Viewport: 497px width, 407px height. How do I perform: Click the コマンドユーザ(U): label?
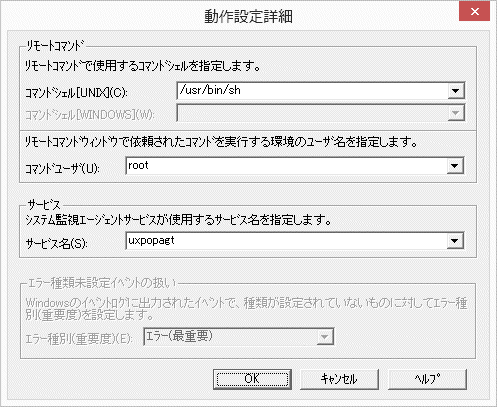click(62, 168)
